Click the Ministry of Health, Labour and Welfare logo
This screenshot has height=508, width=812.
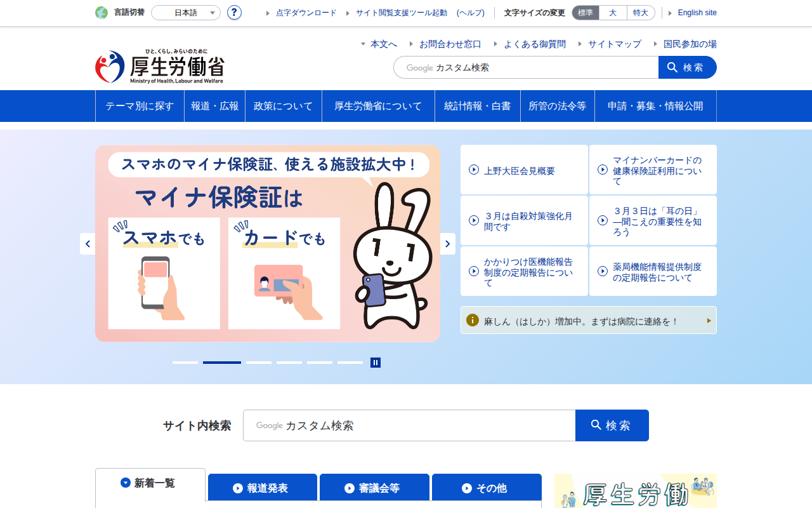(x=159, y=66)
